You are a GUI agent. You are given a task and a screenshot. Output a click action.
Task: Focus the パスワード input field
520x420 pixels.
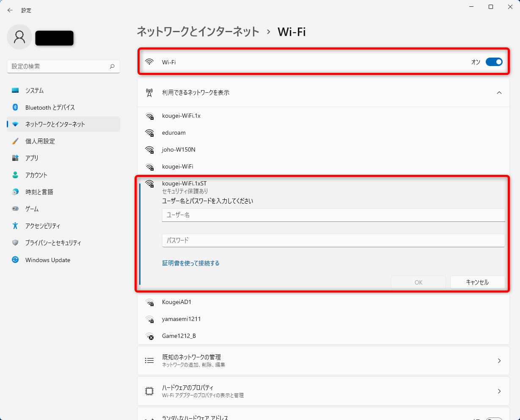pos(333,240)
